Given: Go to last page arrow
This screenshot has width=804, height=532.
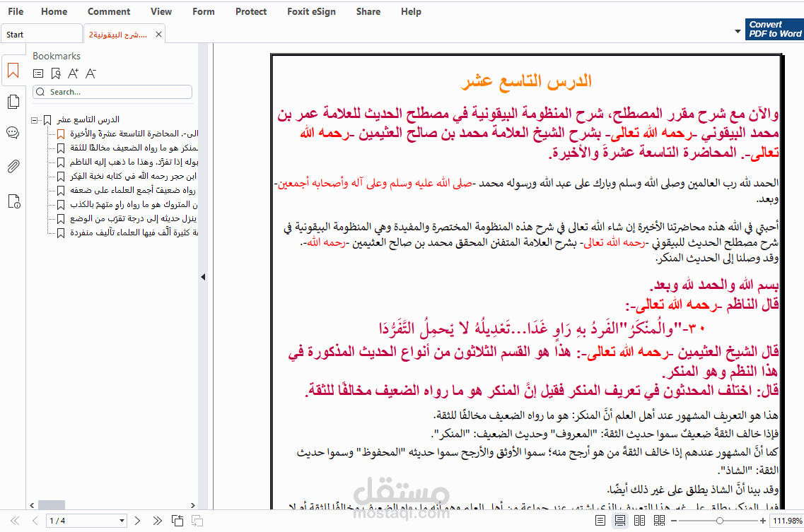Looking at the screenshot, I should click(157, 521).
